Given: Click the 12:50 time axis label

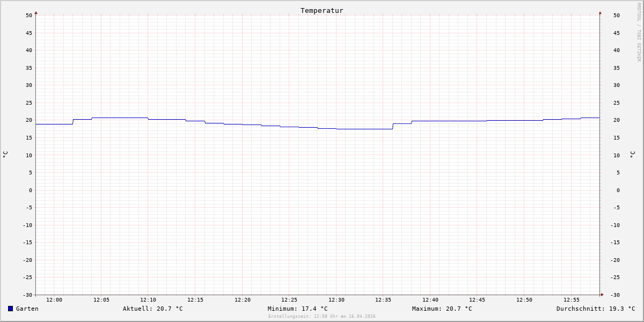Looking at the screenshot, I should pyautogui.click(x=524, y=300).
